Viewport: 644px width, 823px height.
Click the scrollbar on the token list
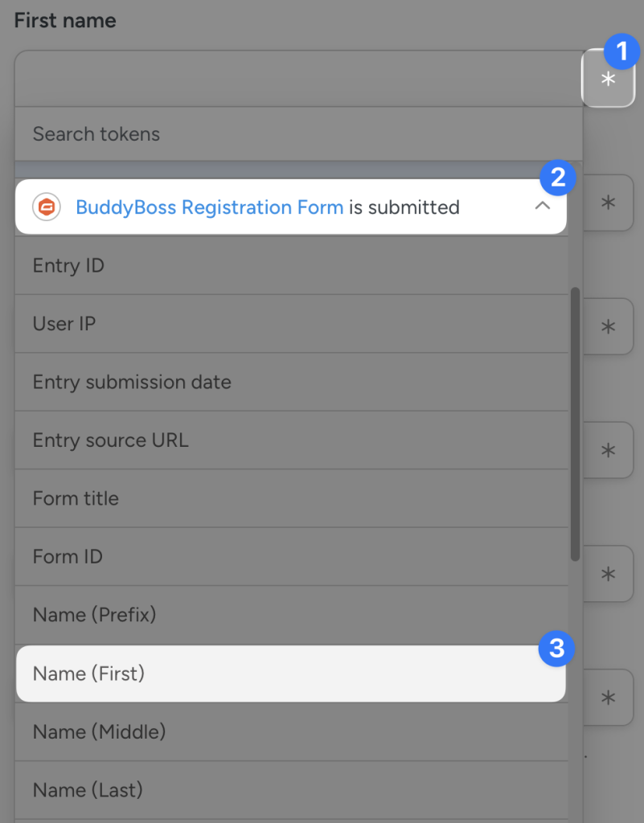point(575,422)
